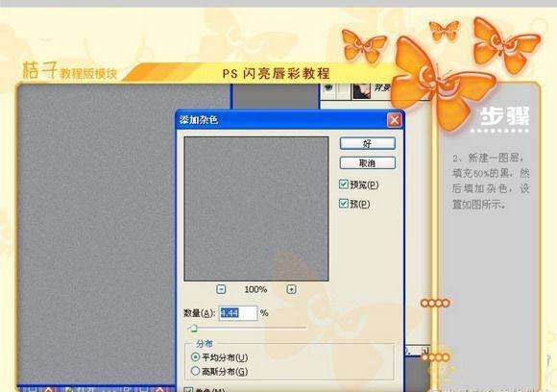Click the 分布 group label

[205, 344]
